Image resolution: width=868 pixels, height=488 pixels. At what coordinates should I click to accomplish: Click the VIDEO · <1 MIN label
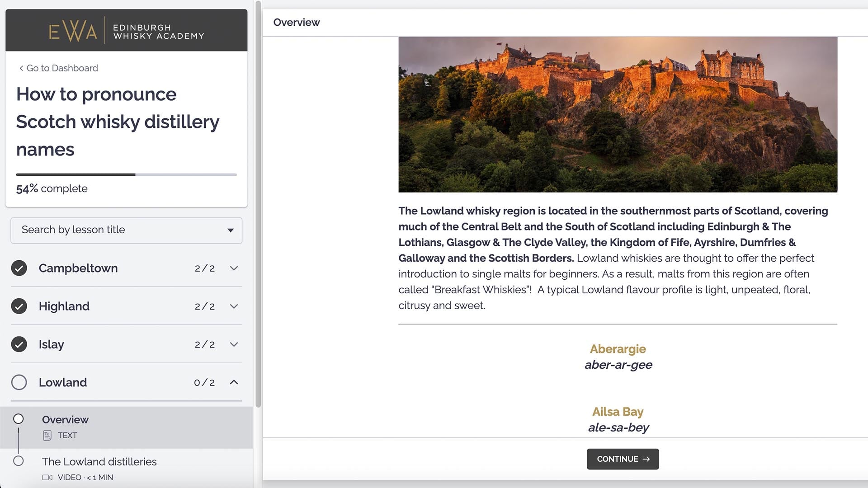85,477
